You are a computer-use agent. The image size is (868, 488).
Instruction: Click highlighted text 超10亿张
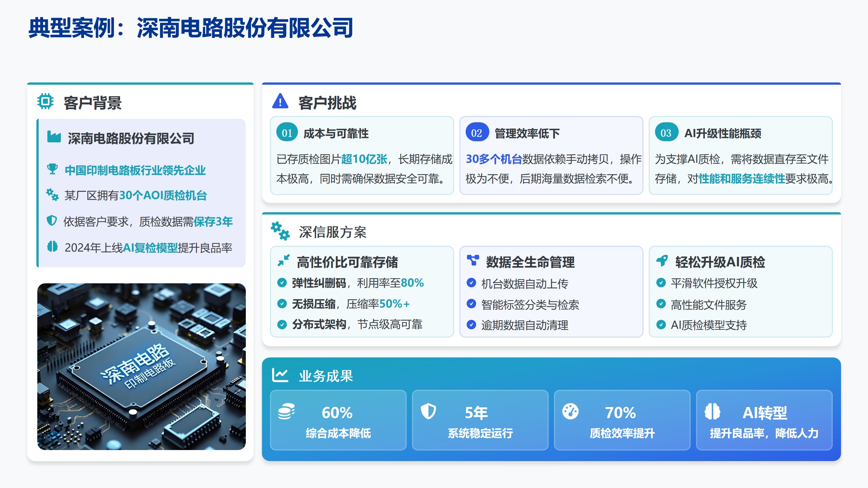(x=364, y=159)
